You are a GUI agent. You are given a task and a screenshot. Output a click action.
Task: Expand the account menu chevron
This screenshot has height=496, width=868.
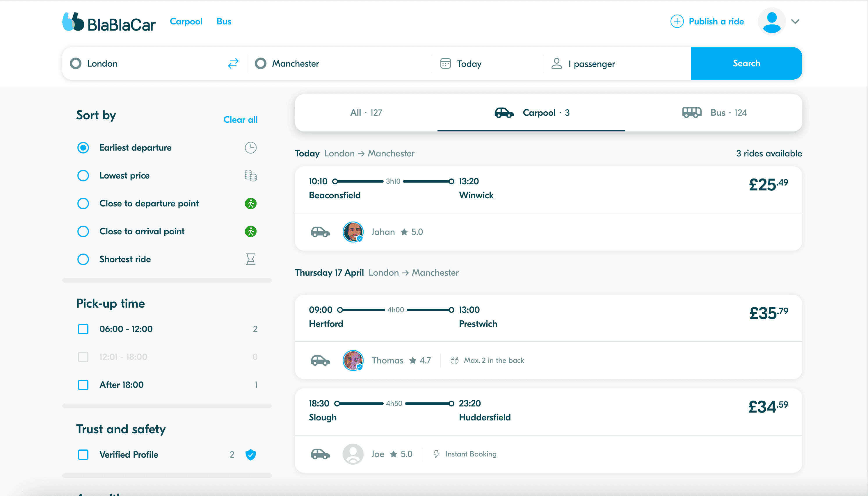795,22
